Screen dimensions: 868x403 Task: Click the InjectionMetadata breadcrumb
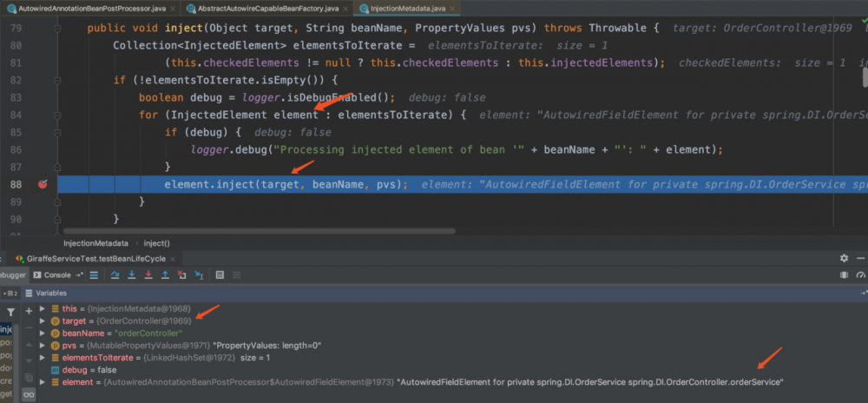coord(95,243)
